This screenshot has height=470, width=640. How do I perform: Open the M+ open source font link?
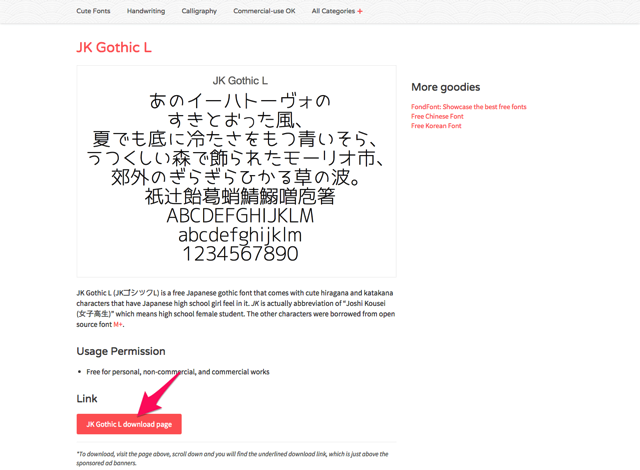118,324
